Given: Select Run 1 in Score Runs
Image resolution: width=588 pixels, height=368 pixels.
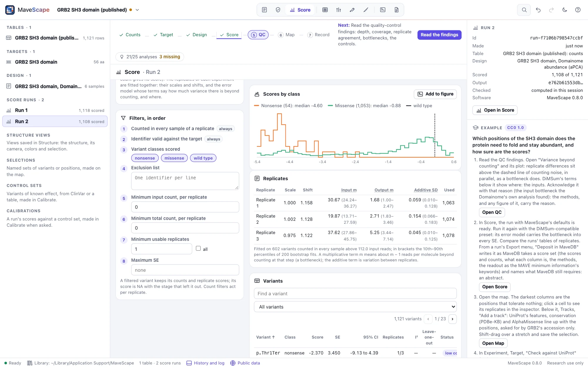Looking at the screenshot, I should [x=55, y=110].
